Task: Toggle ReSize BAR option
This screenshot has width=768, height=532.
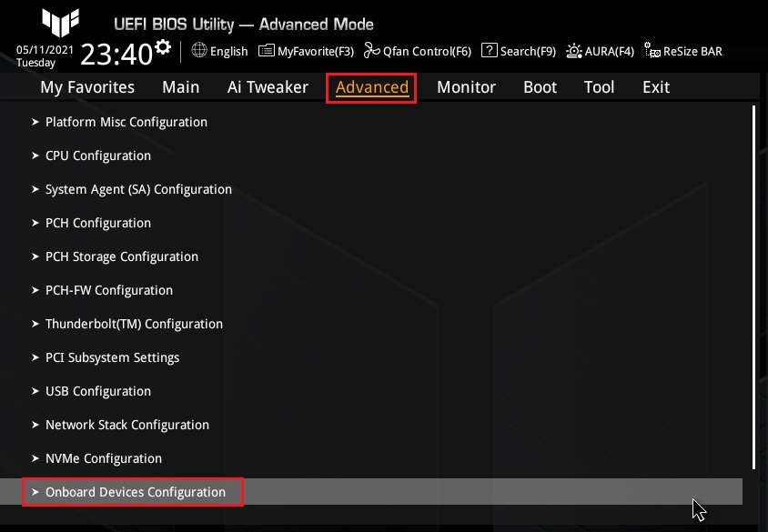Action: [692, 52]
